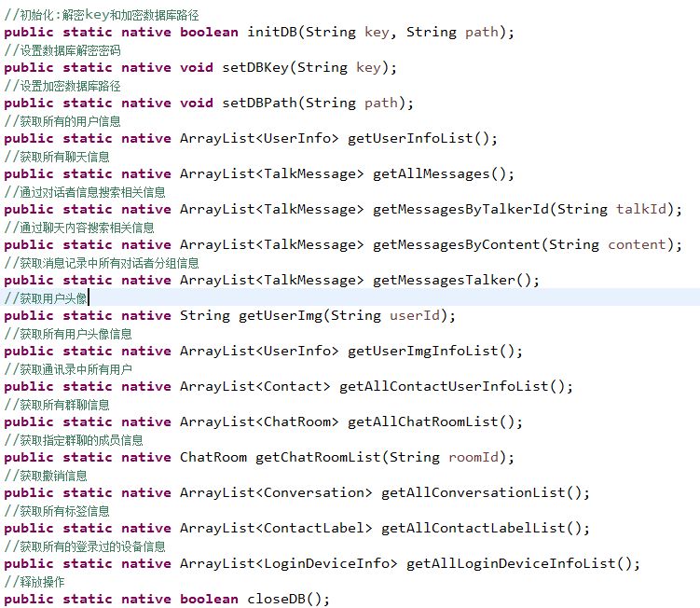Viewport: 700px width, 608px height.
Task: Click ArrayList<ContactLabel> return type
Action: click(276, 529)
